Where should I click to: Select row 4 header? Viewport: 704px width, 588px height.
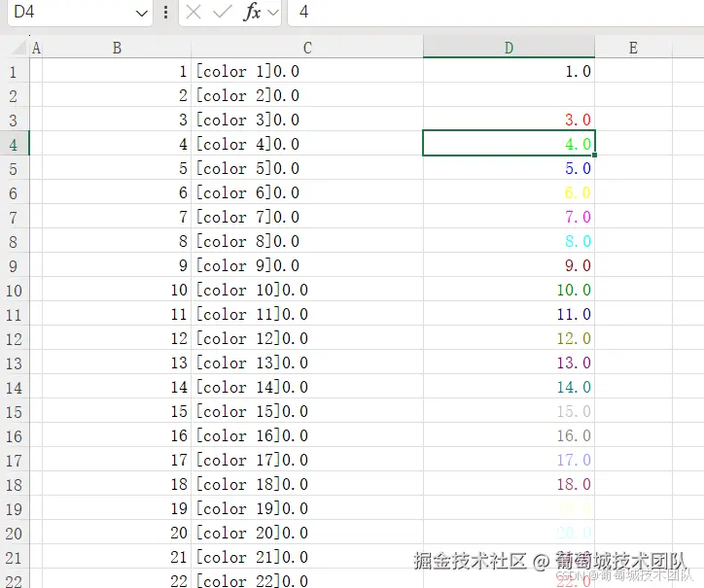click(15, 144)
